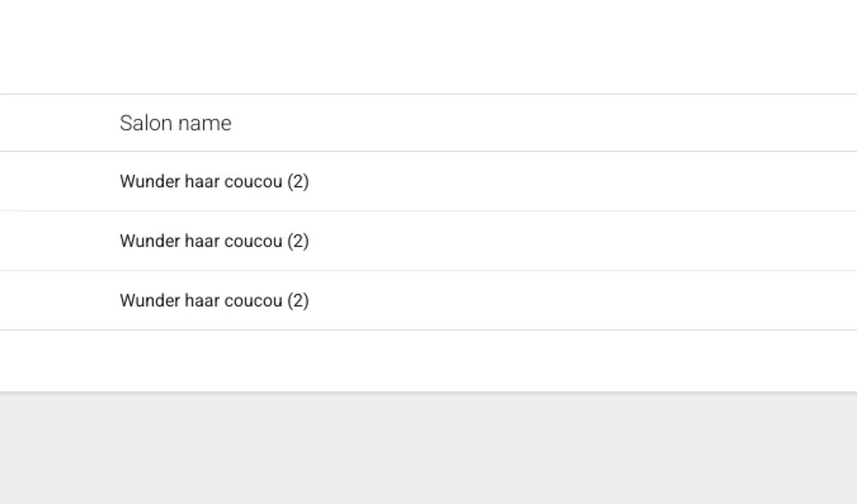Open the third Wunder haar coucou (2) row
This screenshot has width=857, height=504.
tap(428, 300)
